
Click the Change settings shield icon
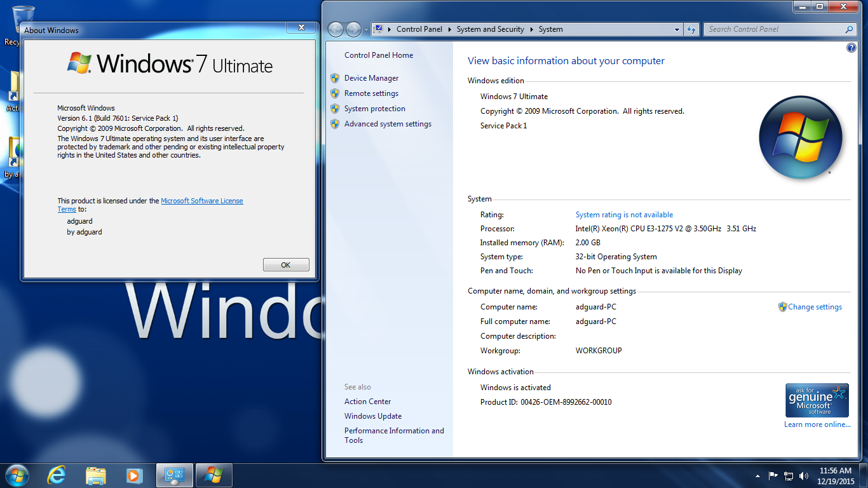pyautogui.click(x=783, y=307)
